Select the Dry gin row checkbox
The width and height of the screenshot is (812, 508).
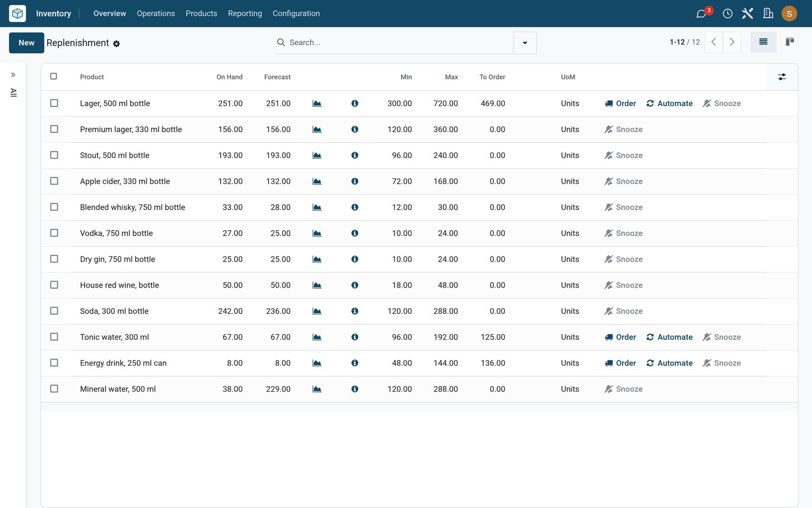point(54,259)
